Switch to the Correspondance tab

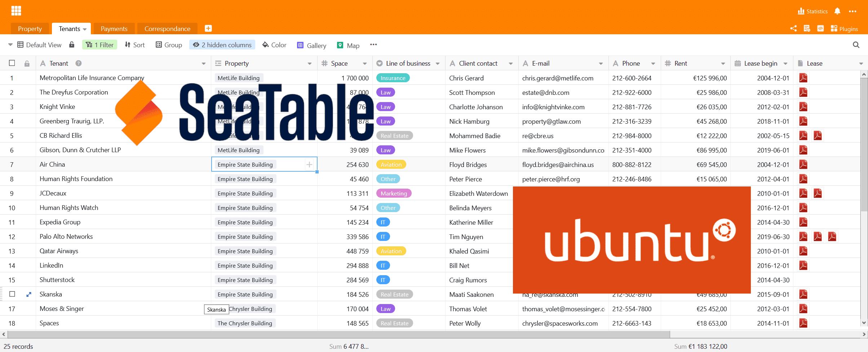point(167,28)
